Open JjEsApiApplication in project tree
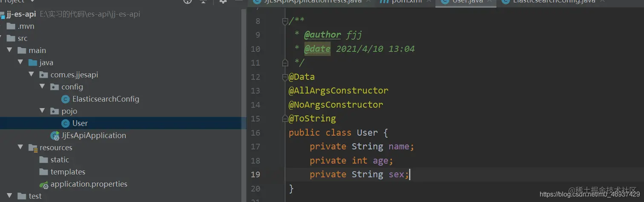 click(94, 136)
